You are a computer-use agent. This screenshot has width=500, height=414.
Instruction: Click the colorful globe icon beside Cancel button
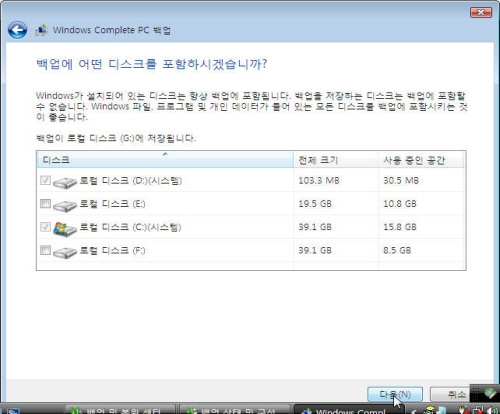click(x=490, y=393)
